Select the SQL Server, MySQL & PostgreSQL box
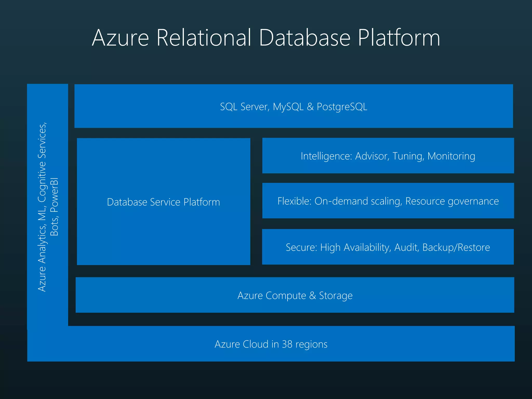 click(x=294, y=106)
